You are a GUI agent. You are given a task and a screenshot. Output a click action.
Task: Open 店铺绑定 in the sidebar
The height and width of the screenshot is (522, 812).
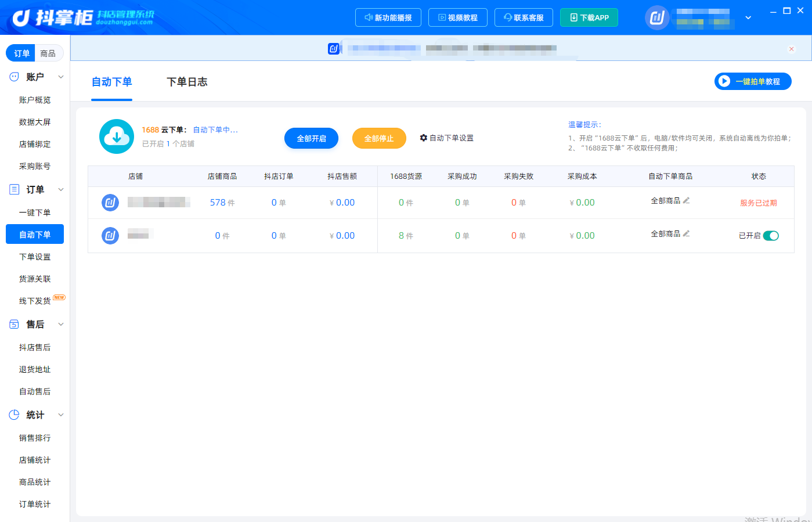tap(35, 144)
